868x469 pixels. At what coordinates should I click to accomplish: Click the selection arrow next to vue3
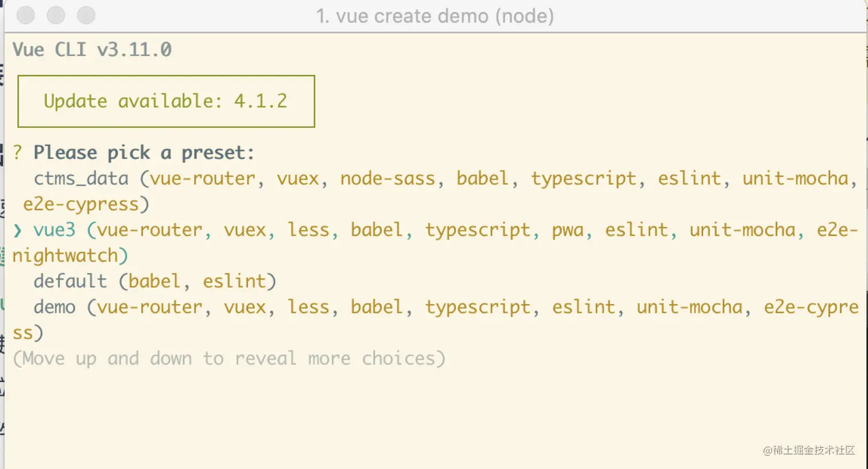18,230
